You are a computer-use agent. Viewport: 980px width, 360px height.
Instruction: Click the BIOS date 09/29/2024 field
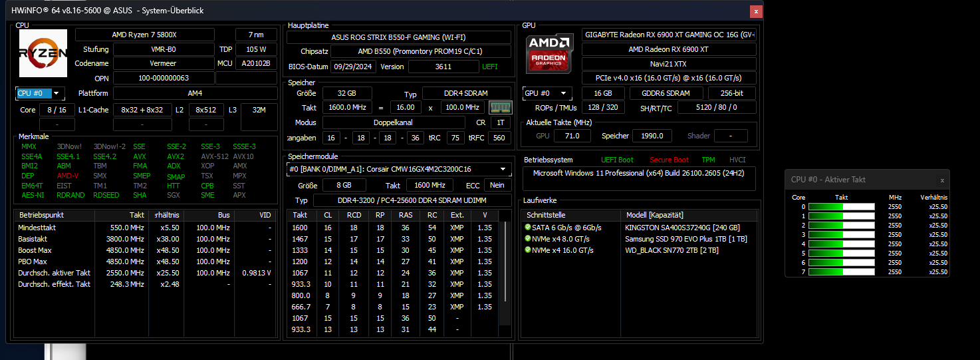click(x=353, y=67)
